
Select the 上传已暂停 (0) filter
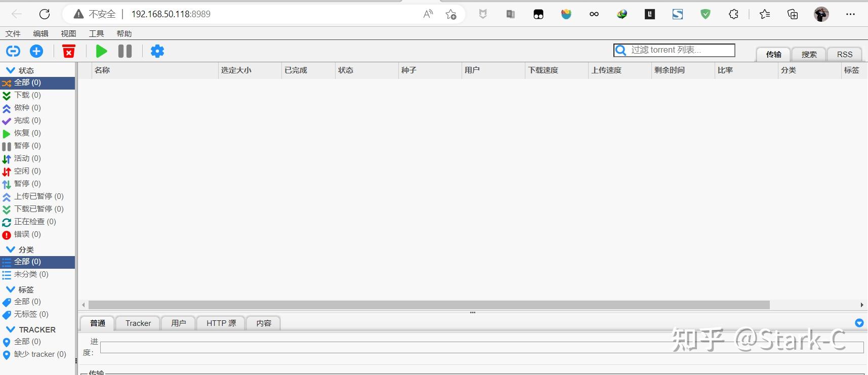click(37, 196)
